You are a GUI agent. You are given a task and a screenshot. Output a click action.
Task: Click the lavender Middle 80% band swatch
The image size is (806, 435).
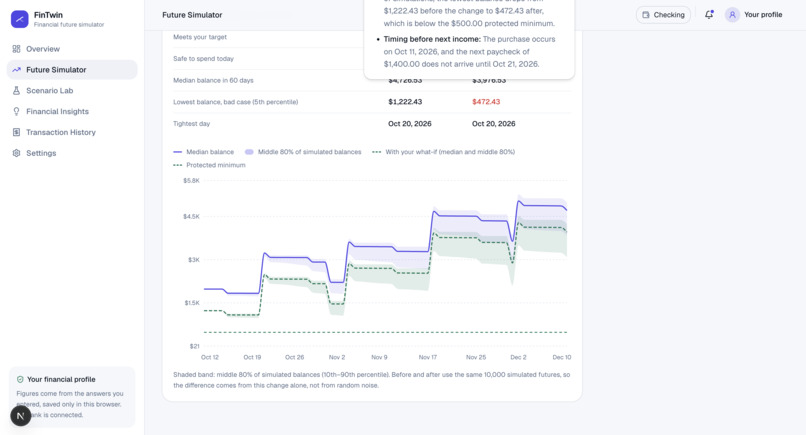(249, 152)
